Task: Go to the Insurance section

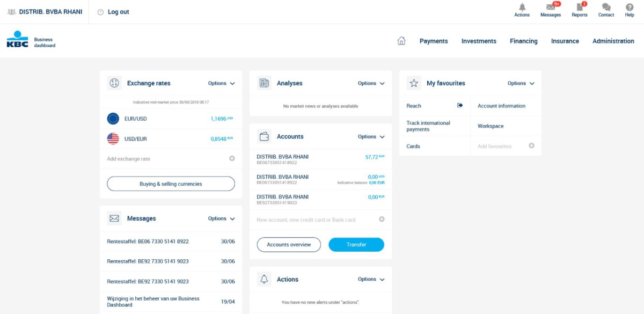Action: (x=565, y=41)
